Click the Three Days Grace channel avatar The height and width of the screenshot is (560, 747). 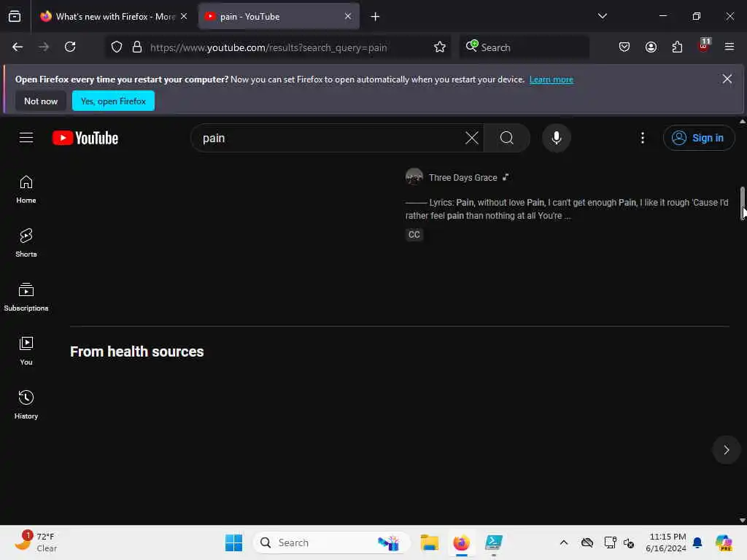(414, 177)
